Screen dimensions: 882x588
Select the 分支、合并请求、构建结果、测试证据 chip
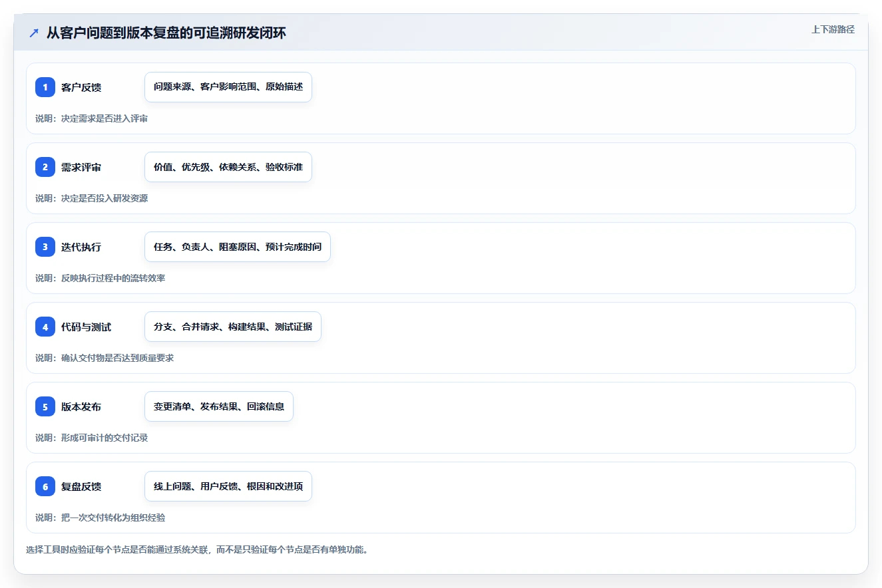click(x=233, y=327)
